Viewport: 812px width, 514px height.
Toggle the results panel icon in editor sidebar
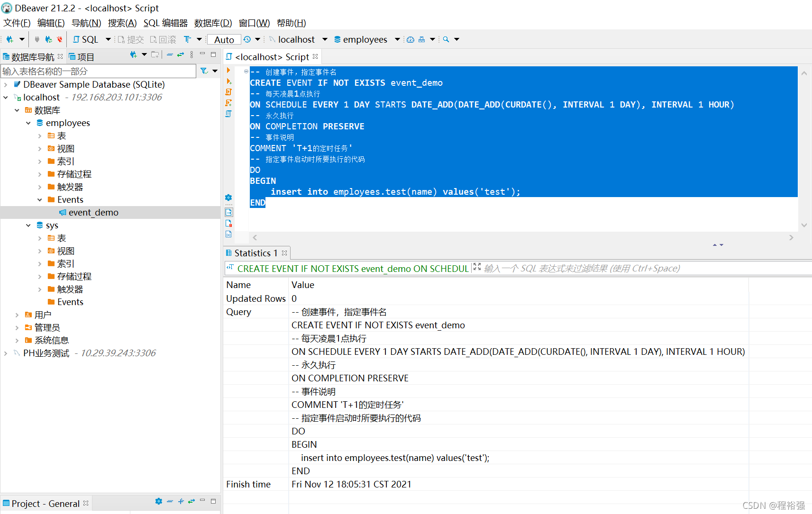point(228,212)
